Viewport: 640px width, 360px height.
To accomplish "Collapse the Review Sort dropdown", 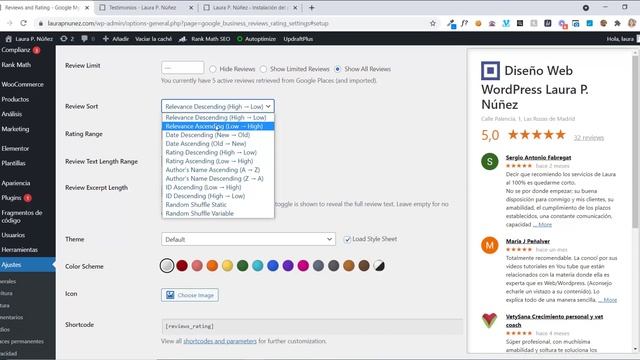I will point(218,106).
